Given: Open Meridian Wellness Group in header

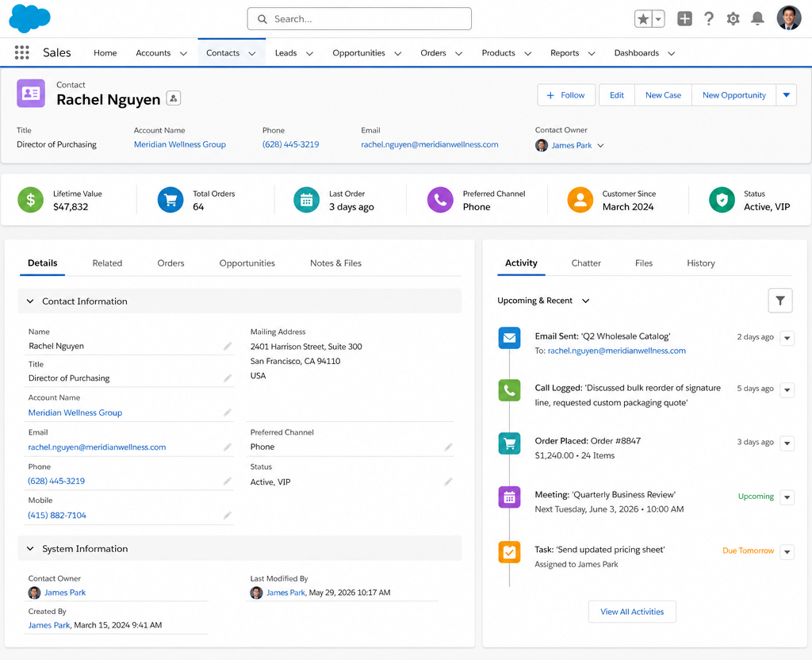Looking at the screenshot, I should pyautogui.click(x=180, y=144).
